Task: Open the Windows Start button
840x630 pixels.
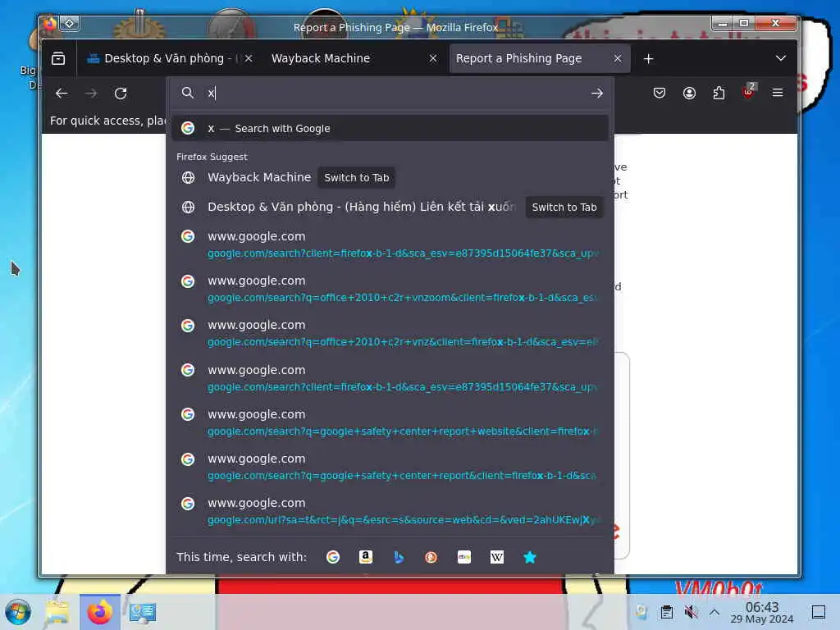Action: [x=18, y=612]
